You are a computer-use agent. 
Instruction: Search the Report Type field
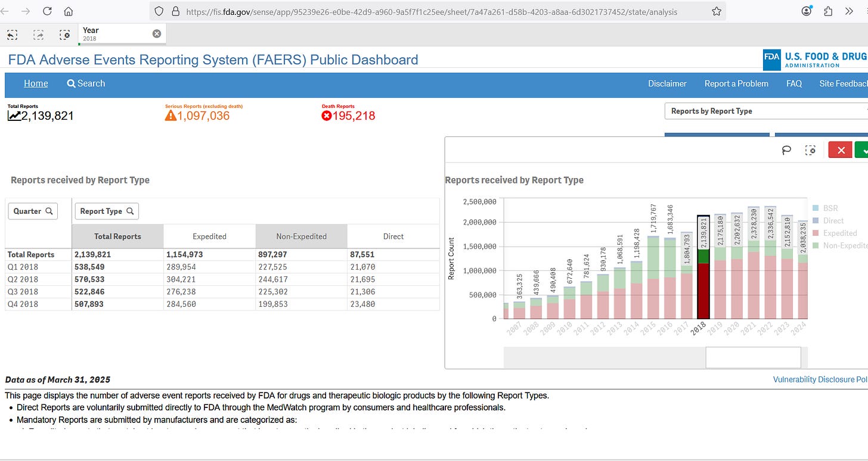tap(107, 211)
